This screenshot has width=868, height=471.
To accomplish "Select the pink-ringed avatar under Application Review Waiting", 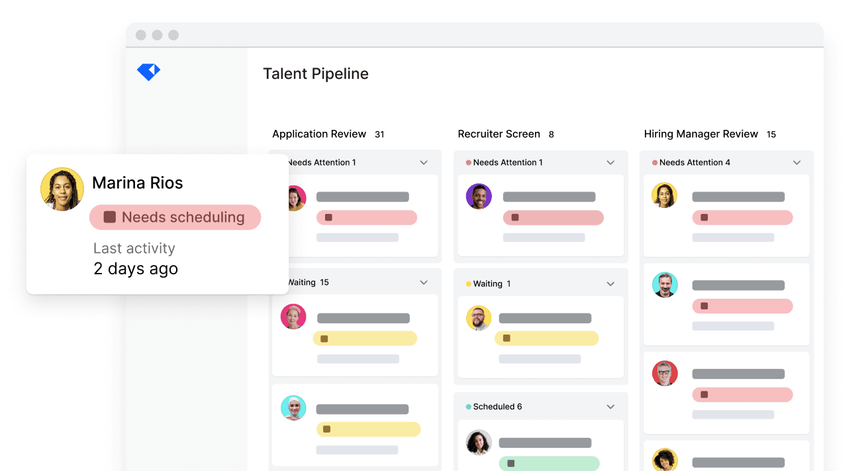I will point(293,317).
